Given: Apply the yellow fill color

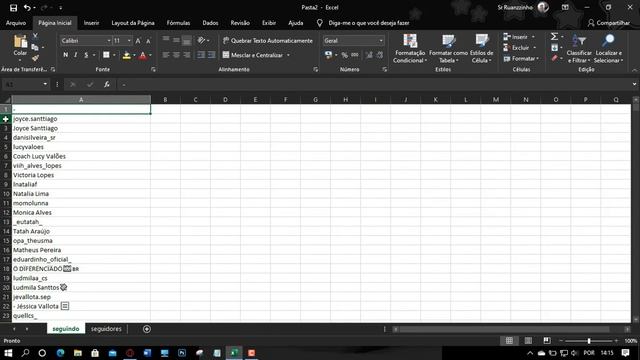Looking at the screenshot, I should tap(127, 55).
